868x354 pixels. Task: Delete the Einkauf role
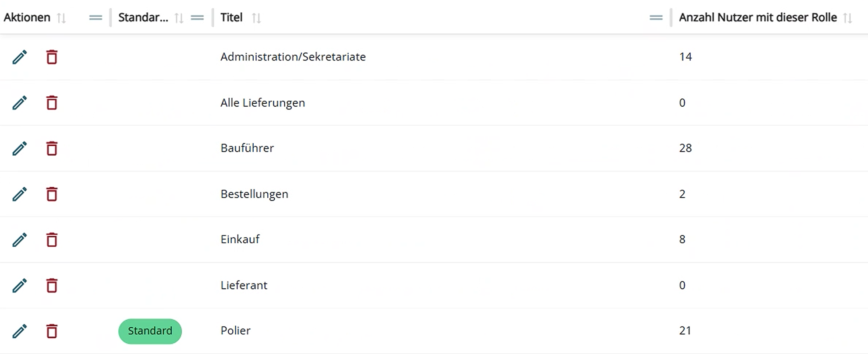52,240
